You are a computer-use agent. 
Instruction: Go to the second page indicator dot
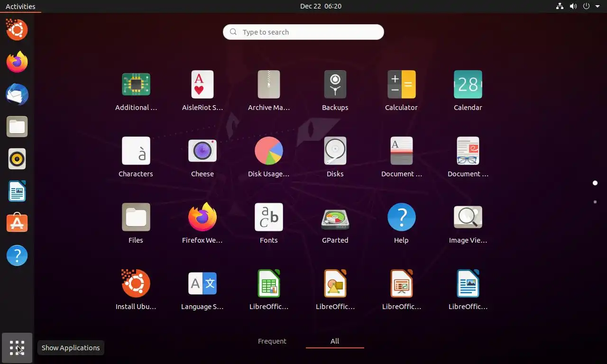coord(595,202)
